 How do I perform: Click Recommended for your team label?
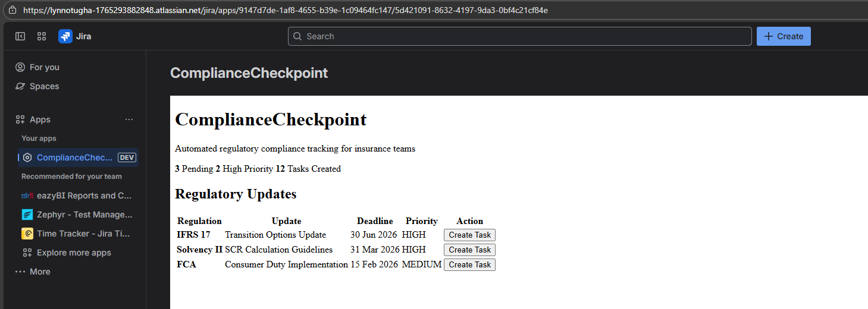tap(71, 176)
